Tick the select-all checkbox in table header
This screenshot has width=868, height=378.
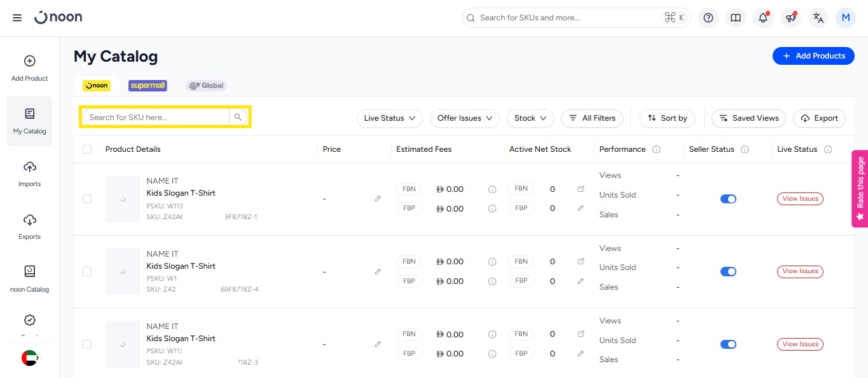(87, 149)
